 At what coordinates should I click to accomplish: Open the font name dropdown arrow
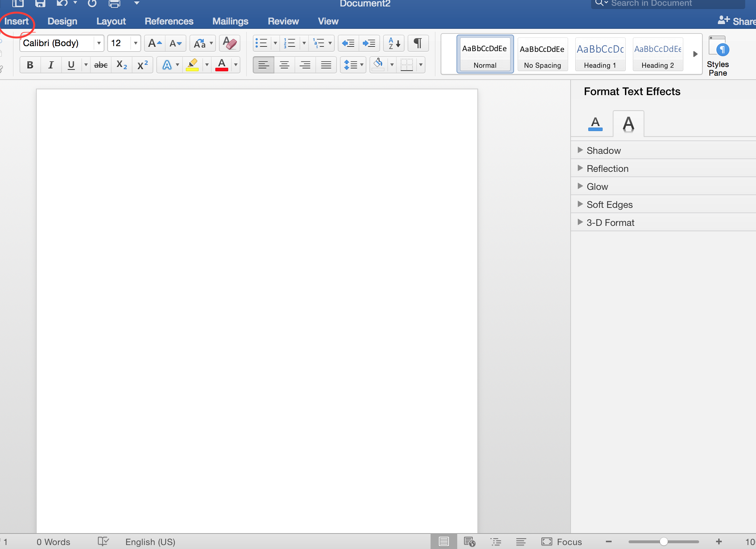[x=99, y=43]
